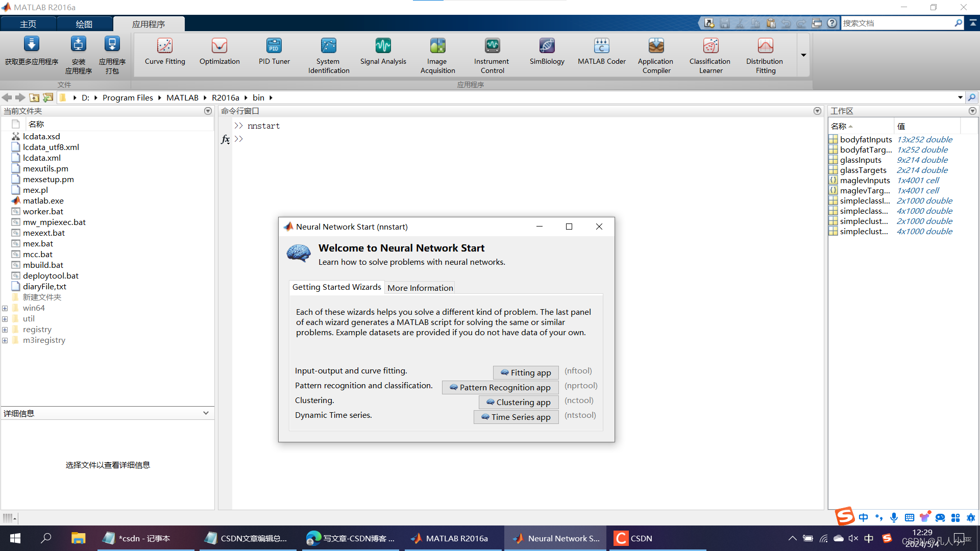Click the Fitting app button
The width and height of the screenshot is (980, 551).
pyautogui.click(x=526, y=372)
